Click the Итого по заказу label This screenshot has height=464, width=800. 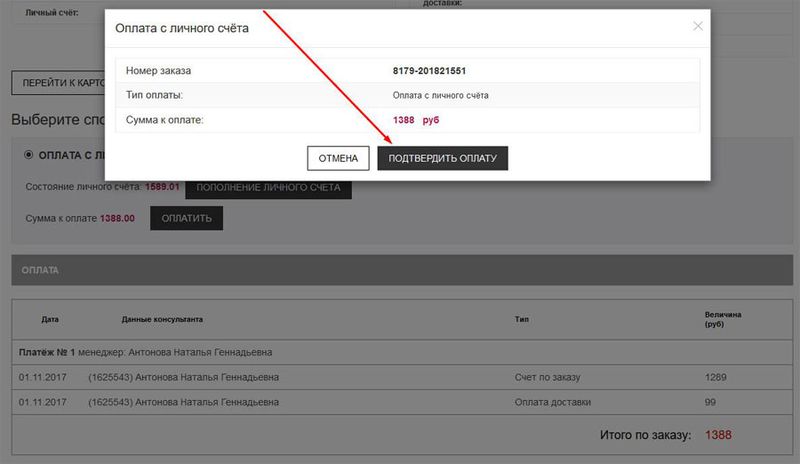pyautogui.click(x=645, y=435)
